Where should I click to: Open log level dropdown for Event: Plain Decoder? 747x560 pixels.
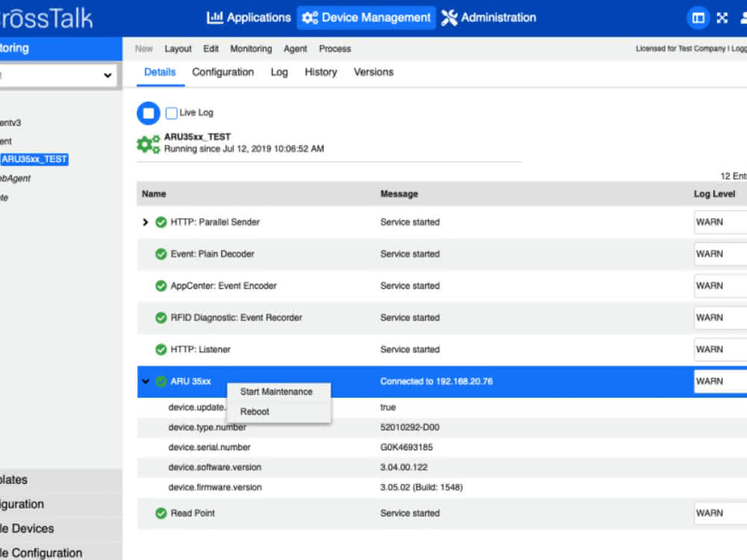[x=720, y=255]
